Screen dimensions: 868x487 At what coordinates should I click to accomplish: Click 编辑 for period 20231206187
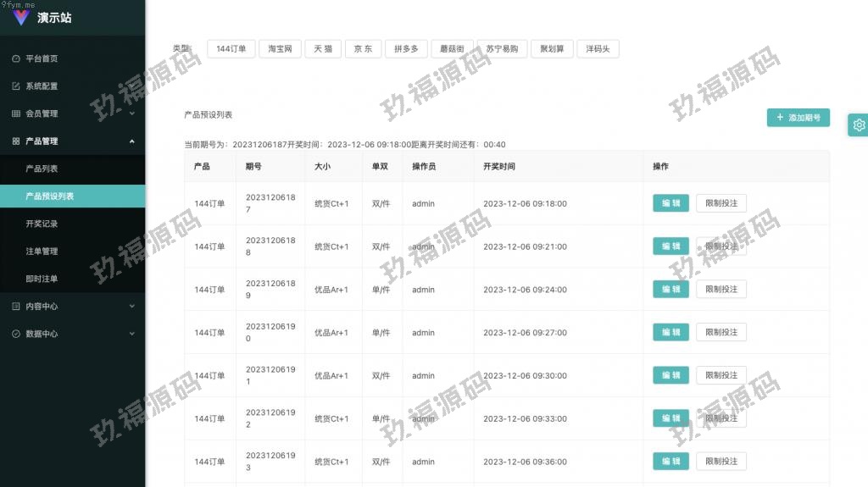(x=670, y=203)
